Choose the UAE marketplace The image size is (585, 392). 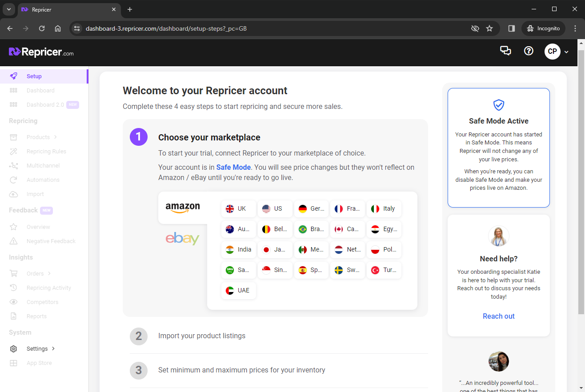239,290
